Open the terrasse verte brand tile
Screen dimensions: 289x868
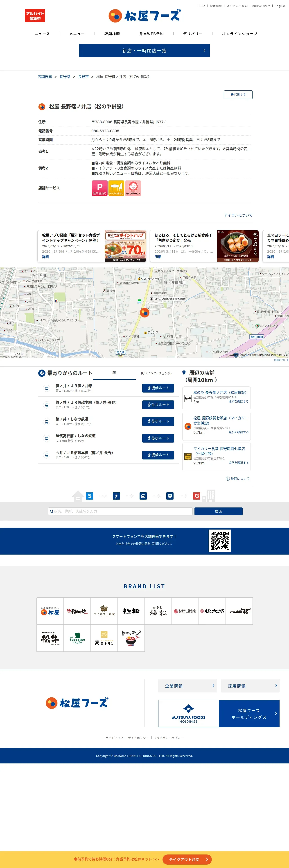(x=77, y=638)
